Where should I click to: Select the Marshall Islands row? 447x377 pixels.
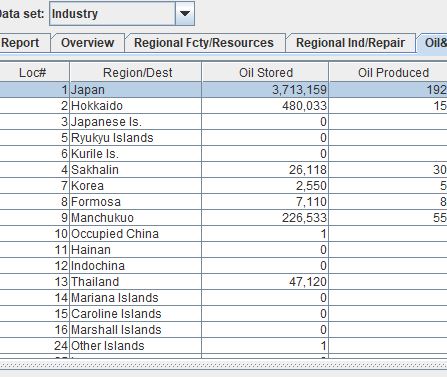point(223,330)
